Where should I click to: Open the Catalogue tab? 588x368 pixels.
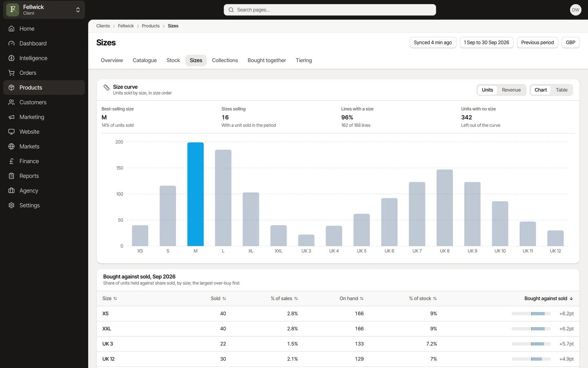pos(145,61)
